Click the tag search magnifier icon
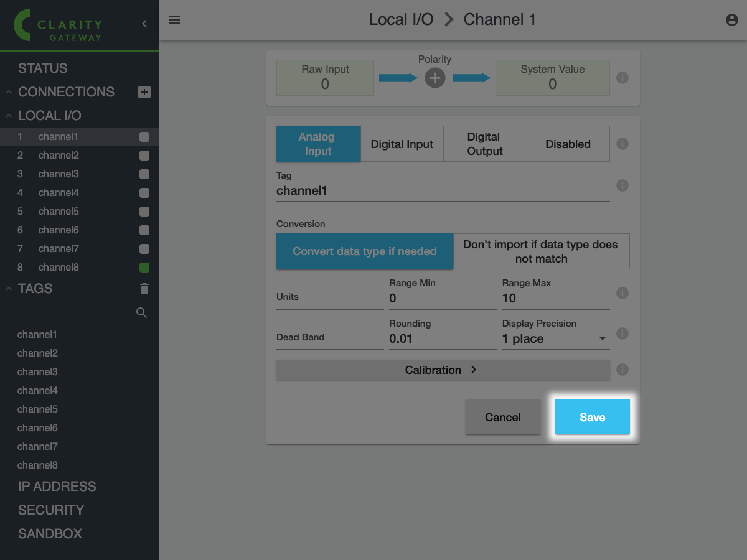Viewport: 747px width, 560px height. click(142, 312)
